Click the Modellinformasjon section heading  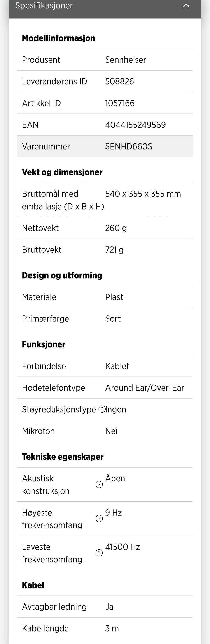click(58, 38)
